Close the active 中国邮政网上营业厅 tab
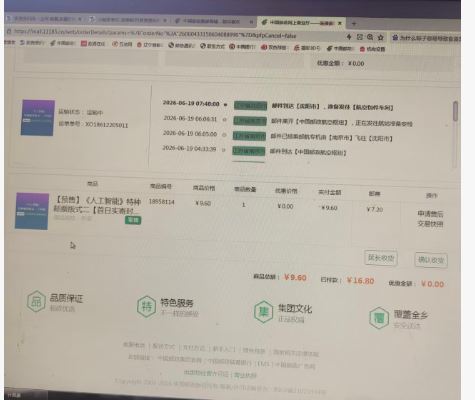This screenshot has width=475, height=400. 340,23
